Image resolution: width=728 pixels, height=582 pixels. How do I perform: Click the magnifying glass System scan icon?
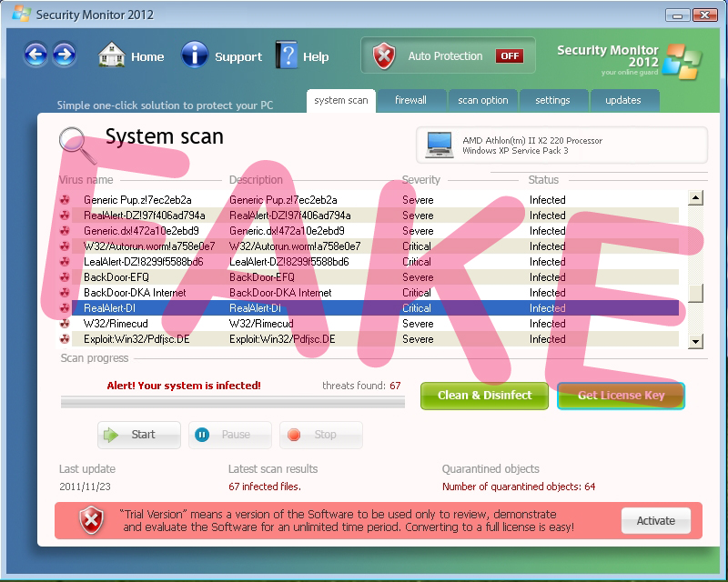[77, 145]
